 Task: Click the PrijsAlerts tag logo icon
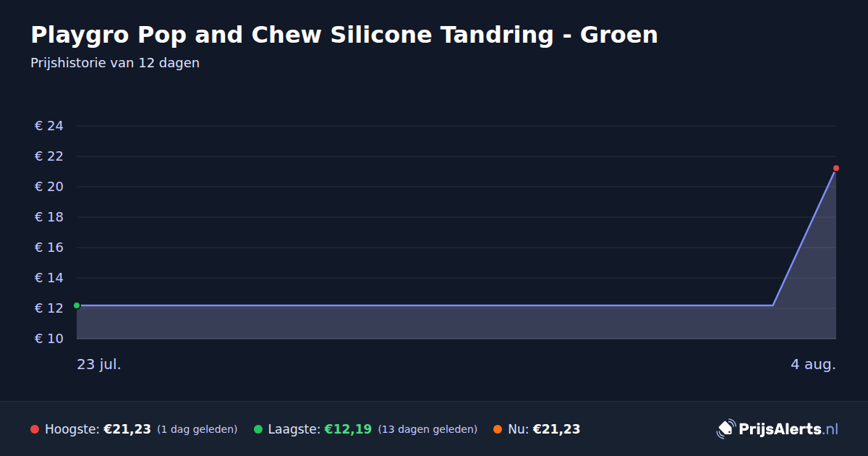[x=726, y=429]
